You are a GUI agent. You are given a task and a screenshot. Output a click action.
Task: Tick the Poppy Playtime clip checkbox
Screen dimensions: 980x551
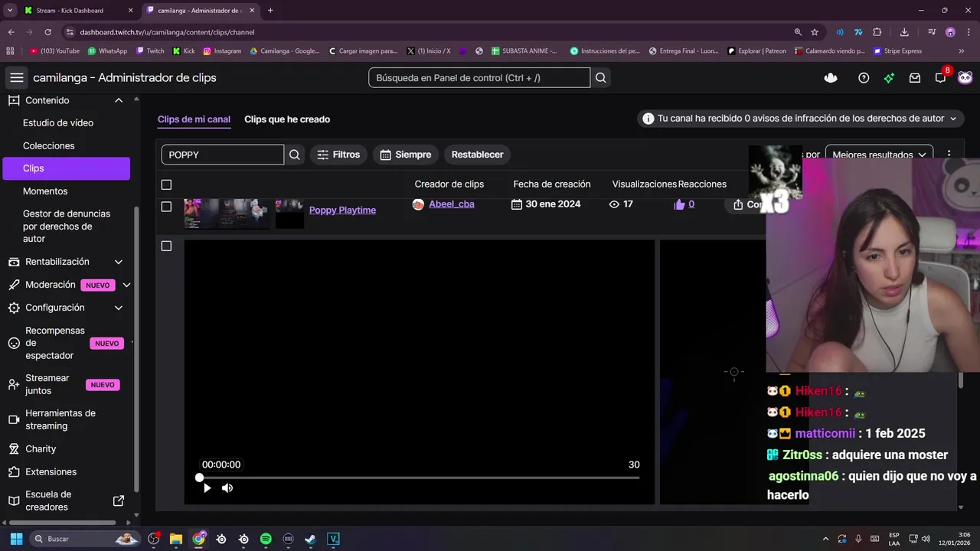point(166,207)
